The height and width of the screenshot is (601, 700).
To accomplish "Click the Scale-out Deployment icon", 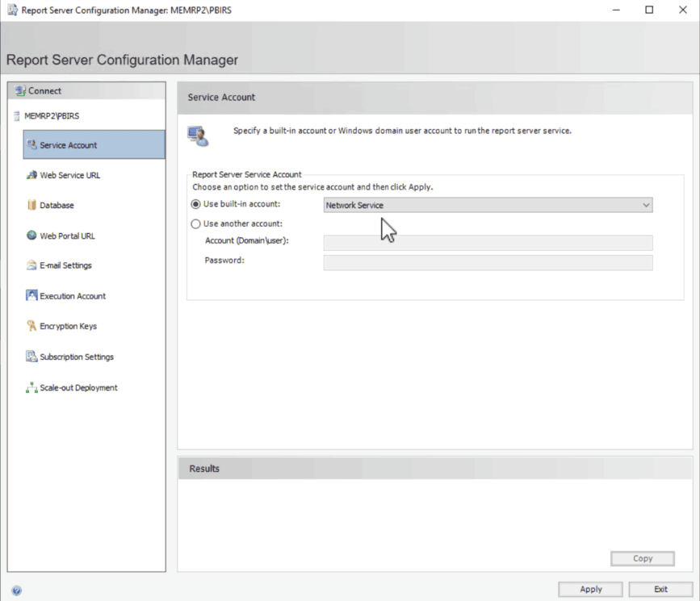I will [x=31, y=387].
